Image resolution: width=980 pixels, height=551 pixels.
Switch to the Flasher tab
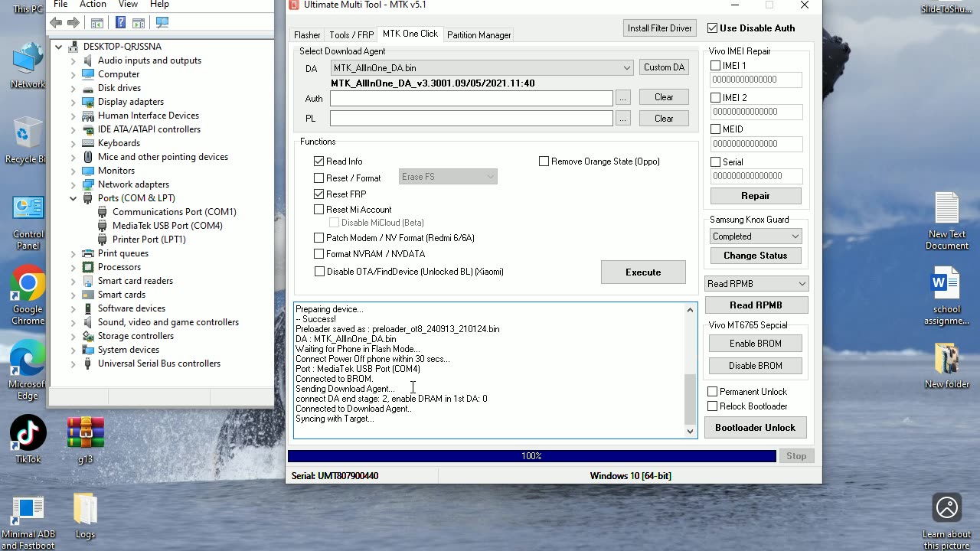point(307,35)
